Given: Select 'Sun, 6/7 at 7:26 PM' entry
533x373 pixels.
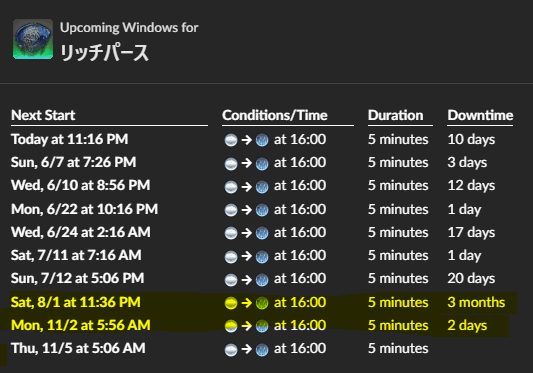Looking at the screenshot, I should click(73, 162).
